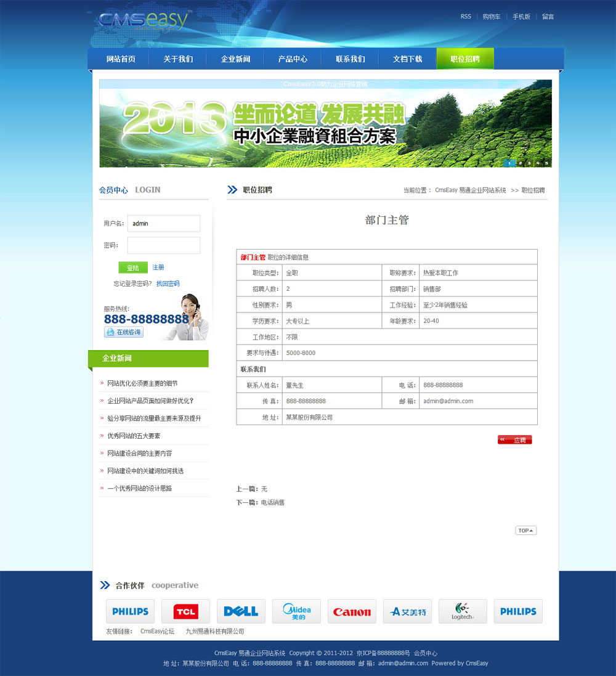616x676 pixels.
Task: Click the Logitech partner logo
Action: [x=463, y=611]
